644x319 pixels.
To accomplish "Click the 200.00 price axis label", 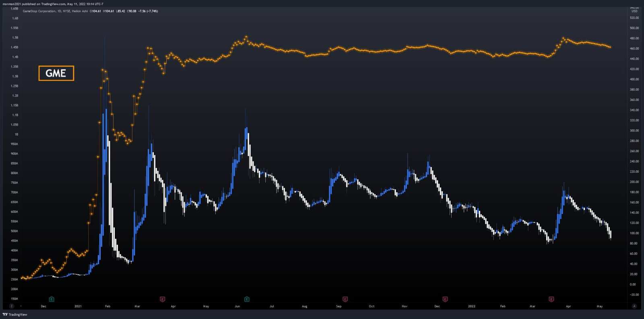I will coord(634,182).
